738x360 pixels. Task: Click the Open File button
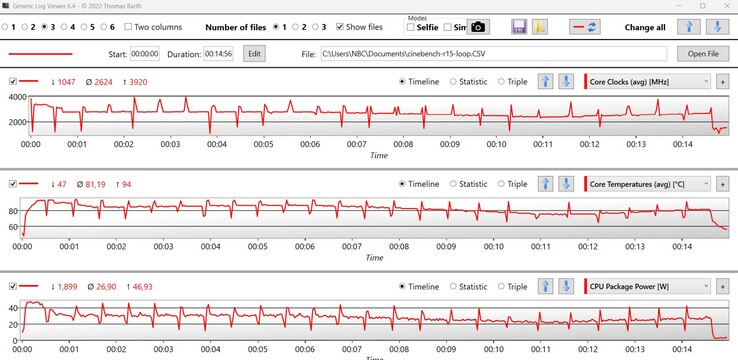(x=703, y=54)
